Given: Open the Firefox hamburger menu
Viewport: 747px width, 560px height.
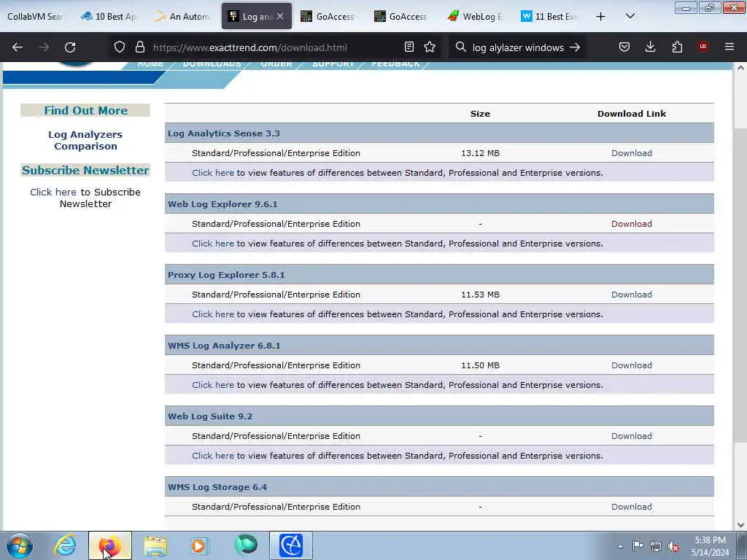Looking at the screenshot, I should (729, 47).
